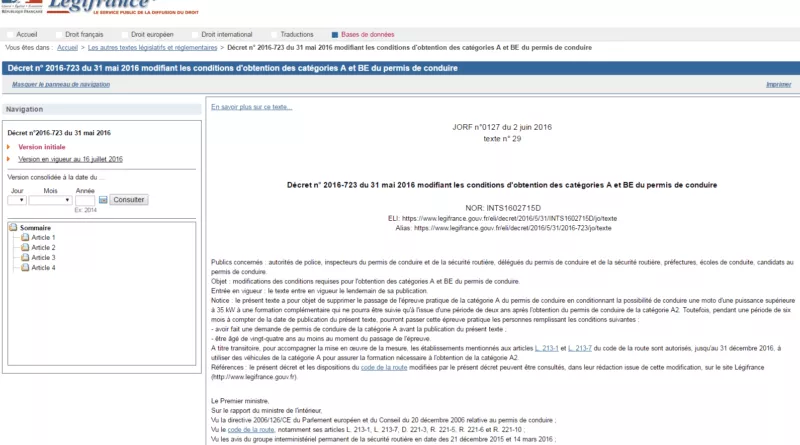Click the Année input field
Viewport: 800px width, 445px height.
pos(85,200)
